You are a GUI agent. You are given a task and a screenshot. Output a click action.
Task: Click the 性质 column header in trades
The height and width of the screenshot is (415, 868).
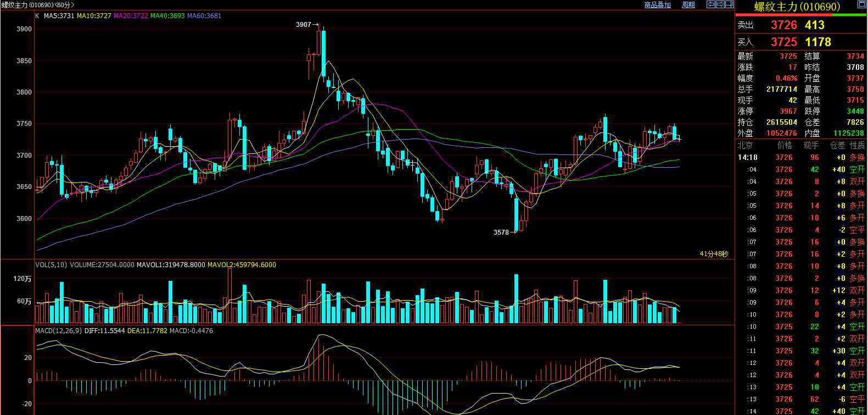(857, 145)
